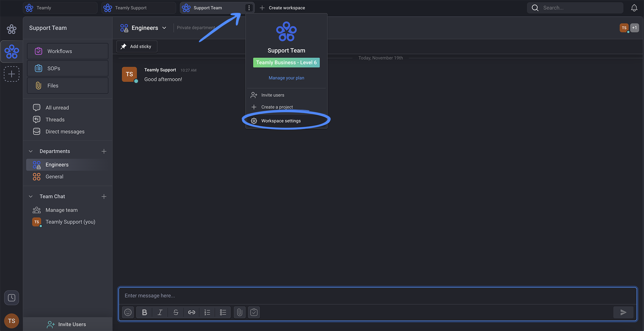Collapse the Team Chat section
Viewport: 644px width, 331px height.
(x=31, y=197)
